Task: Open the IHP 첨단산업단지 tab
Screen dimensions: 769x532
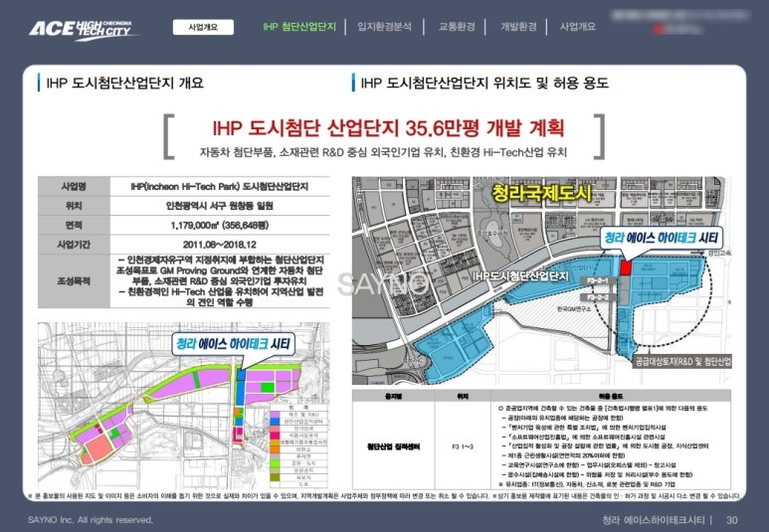Action: (x=299, y=27)
